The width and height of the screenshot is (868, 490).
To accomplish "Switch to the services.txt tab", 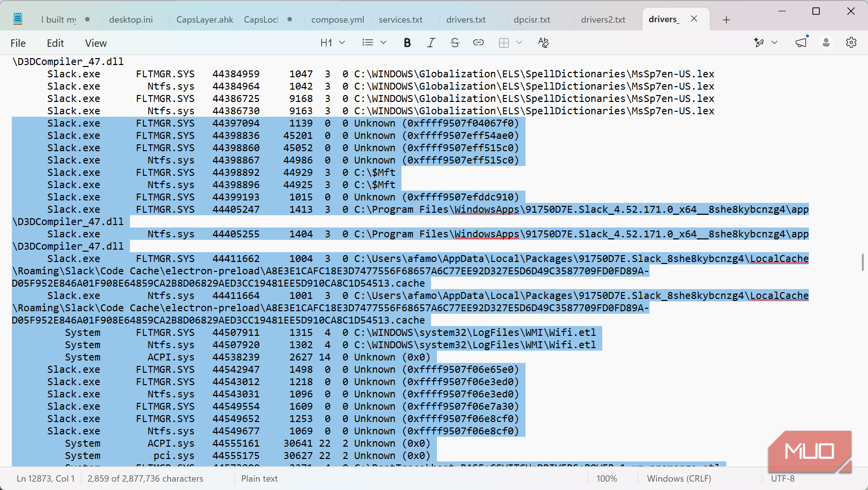I will click(401, 20).
